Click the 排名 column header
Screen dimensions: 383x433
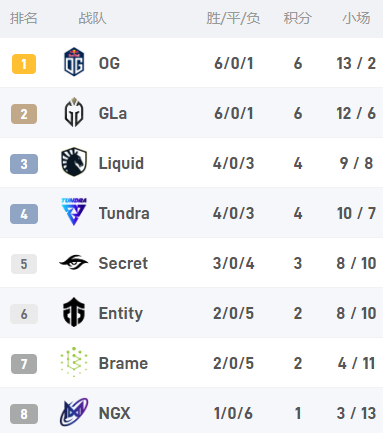point(23,18)
